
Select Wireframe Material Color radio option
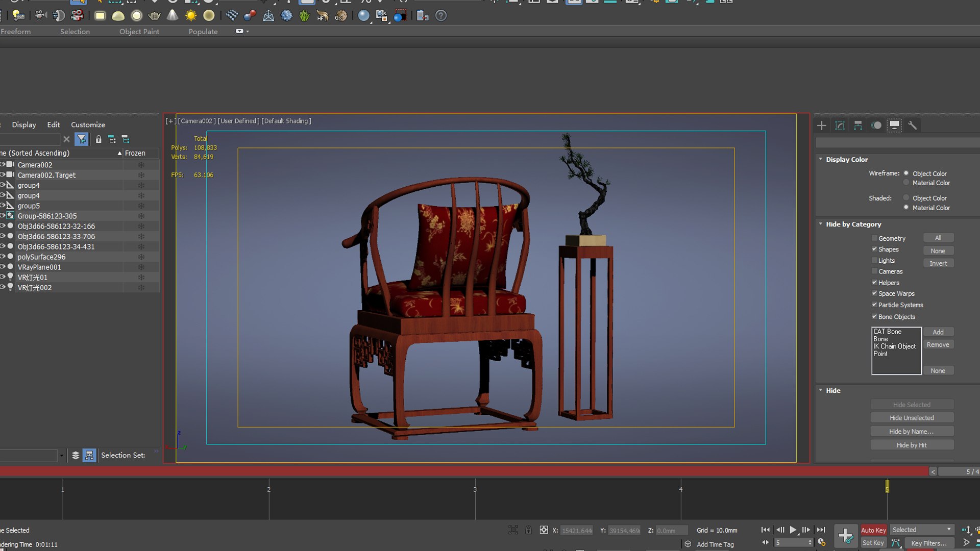[x=906, y=183]
